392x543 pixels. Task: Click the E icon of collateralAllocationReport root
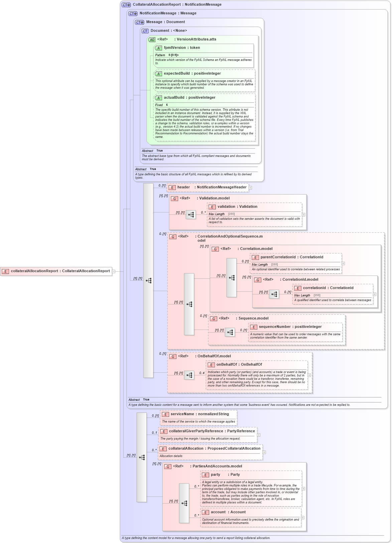[5, 271]
